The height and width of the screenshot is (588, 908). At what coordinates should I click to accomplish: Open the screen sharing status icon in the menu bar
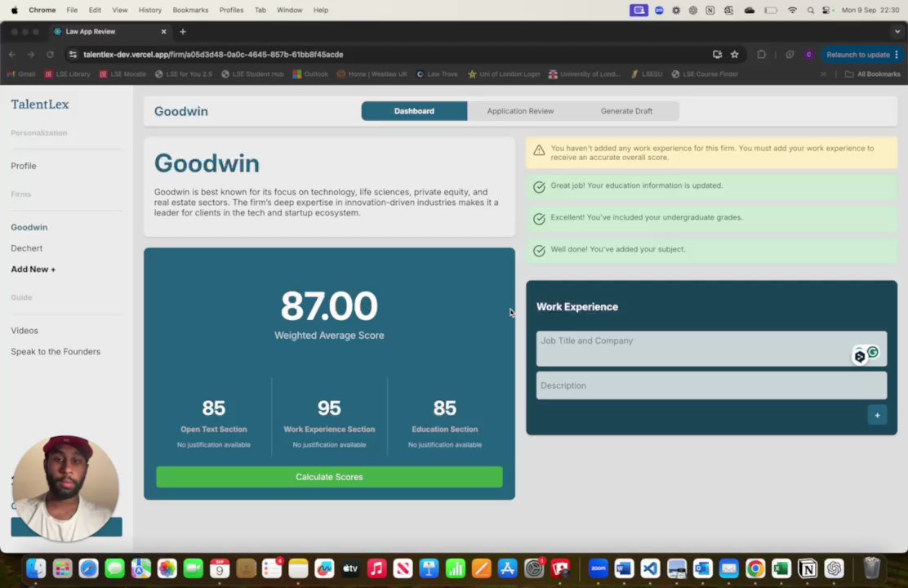(639, 10)
